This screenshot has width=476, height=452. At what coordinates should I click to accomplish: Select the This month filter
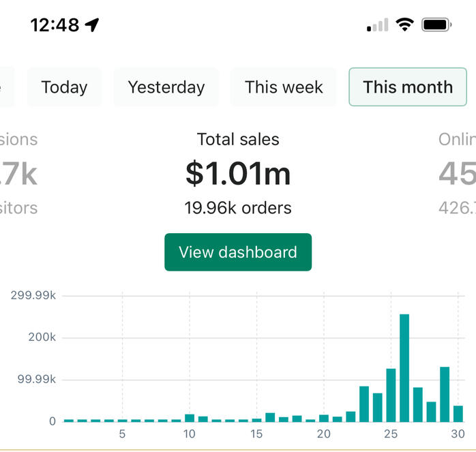tap(408, 87)
